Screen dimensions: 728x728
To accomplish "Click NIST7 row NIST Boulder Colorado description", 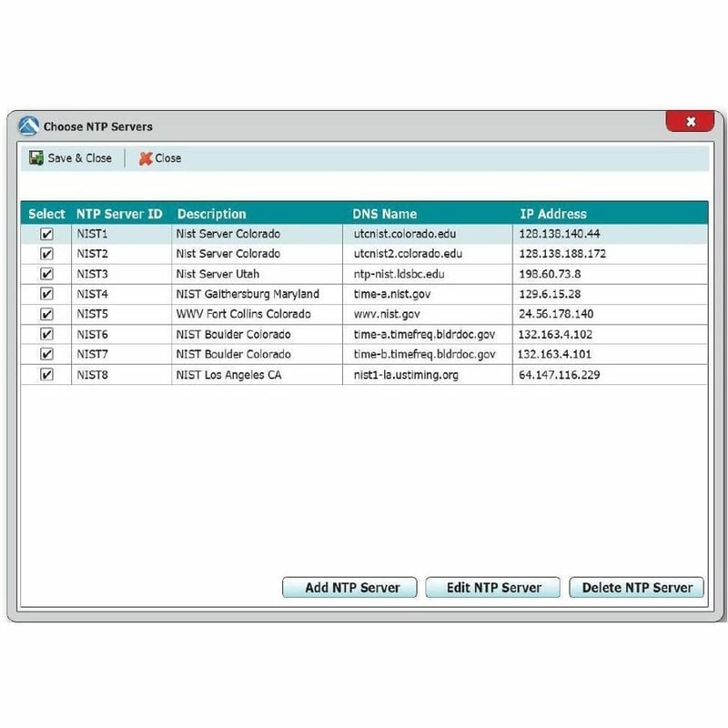I will pos(233,354).
